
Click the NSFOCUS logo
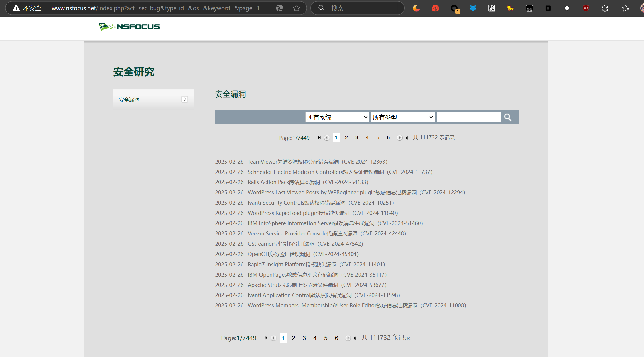129,27
